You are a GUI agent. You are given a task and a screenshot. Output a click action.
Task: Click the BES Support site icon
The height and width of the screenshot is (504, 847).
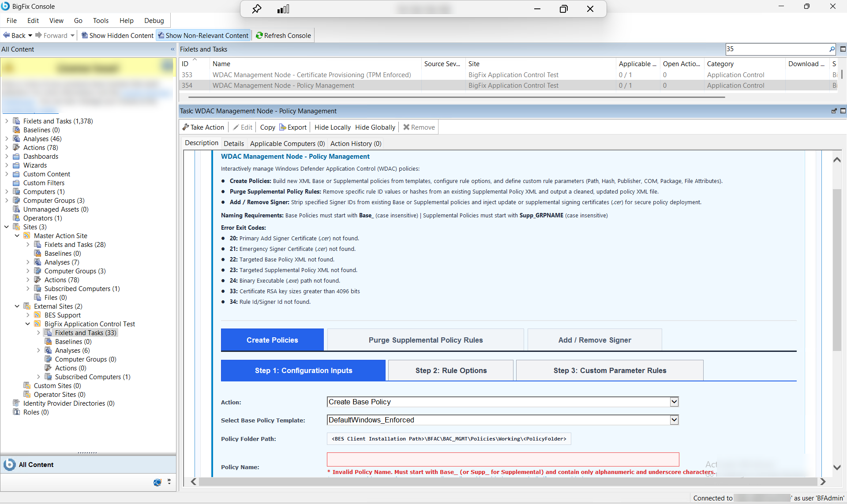(38, 315)
